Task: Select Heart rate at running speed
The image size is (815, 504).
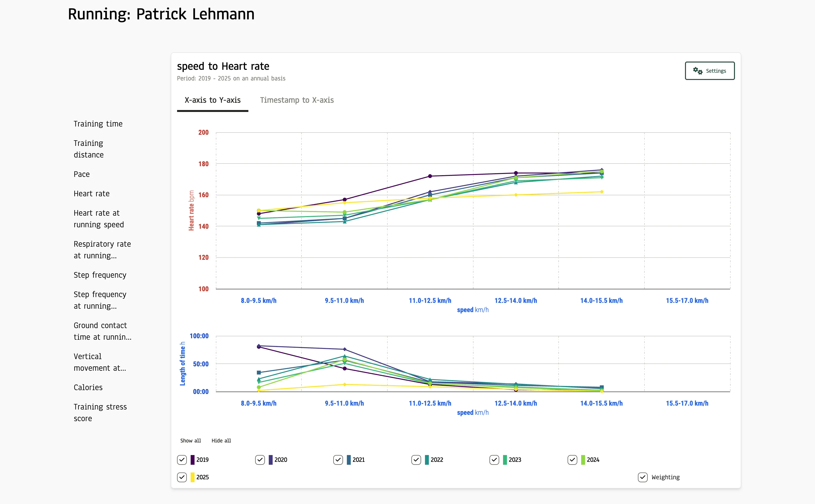Action: point(98,219)
